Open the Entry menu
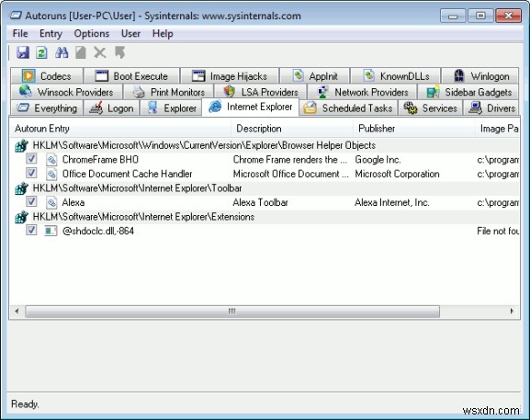 click(51, 33)
